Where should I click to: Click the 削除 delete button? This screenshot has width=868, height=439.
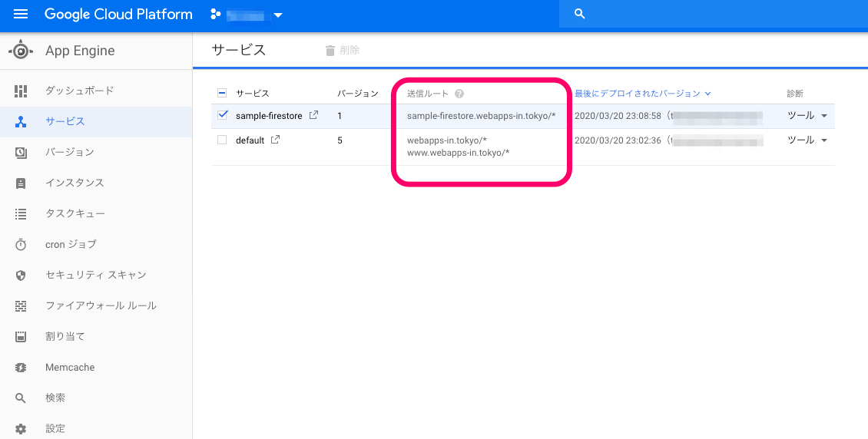(342, 51)
